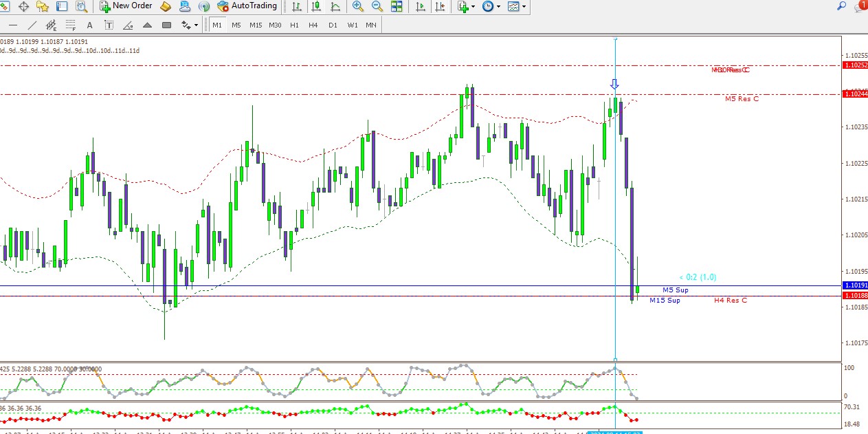Switch to bar chart display
The height and width of the screenshot is (434, 868).
tap(296, 6)
